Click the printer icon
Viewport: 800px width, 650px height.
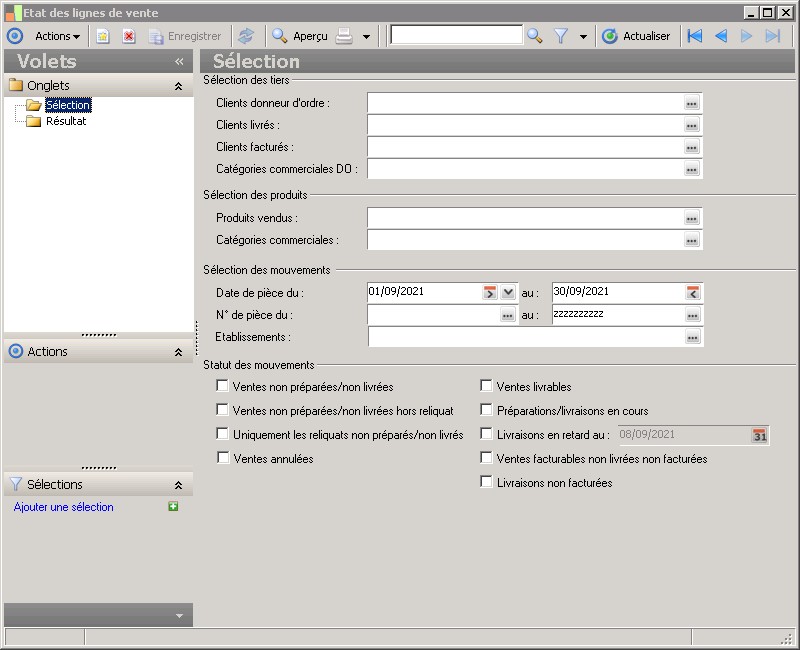click(344, 36)
